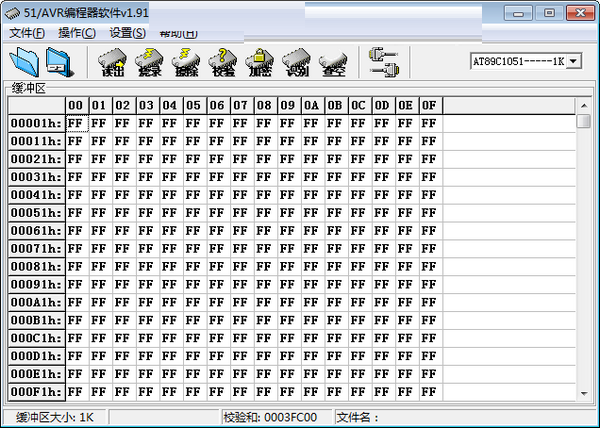The image size is (600, 428).
Task: Open the 帮助(H) menu
Action: (x=178, y=33)
